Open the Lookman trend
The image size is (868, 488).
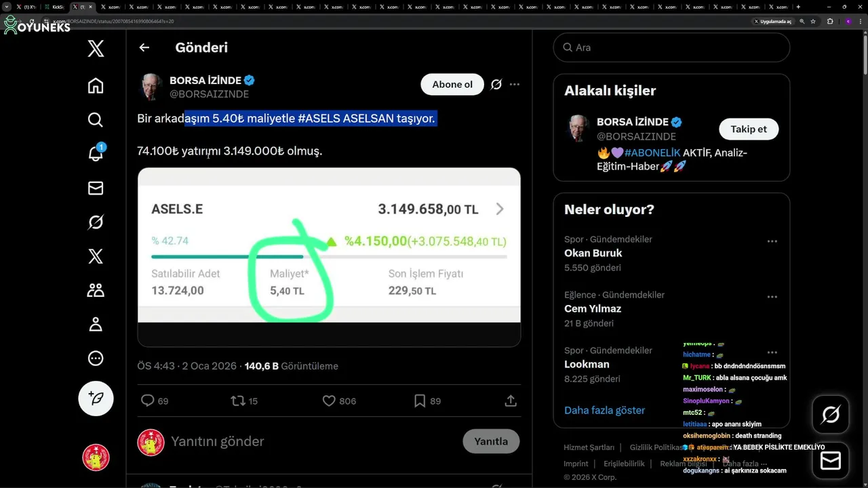click(587, 364)
